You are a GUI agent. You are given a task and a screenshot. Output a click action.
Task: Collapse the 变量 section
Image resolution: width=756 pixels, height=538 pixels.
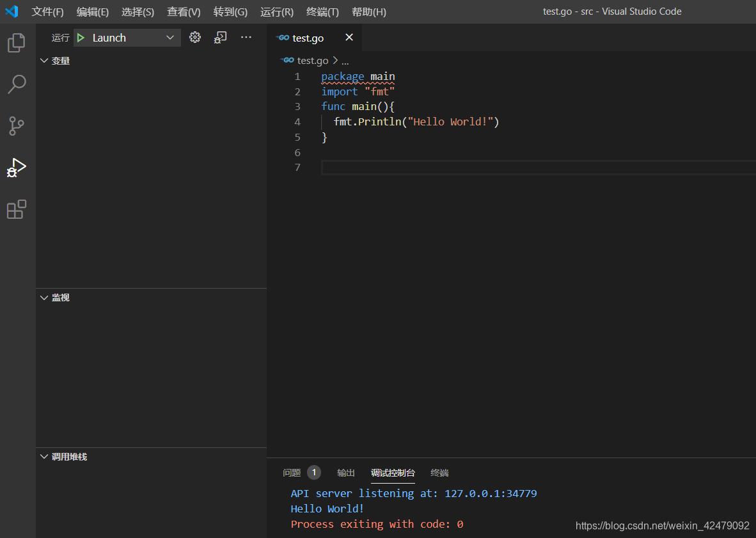coord(44,61)
